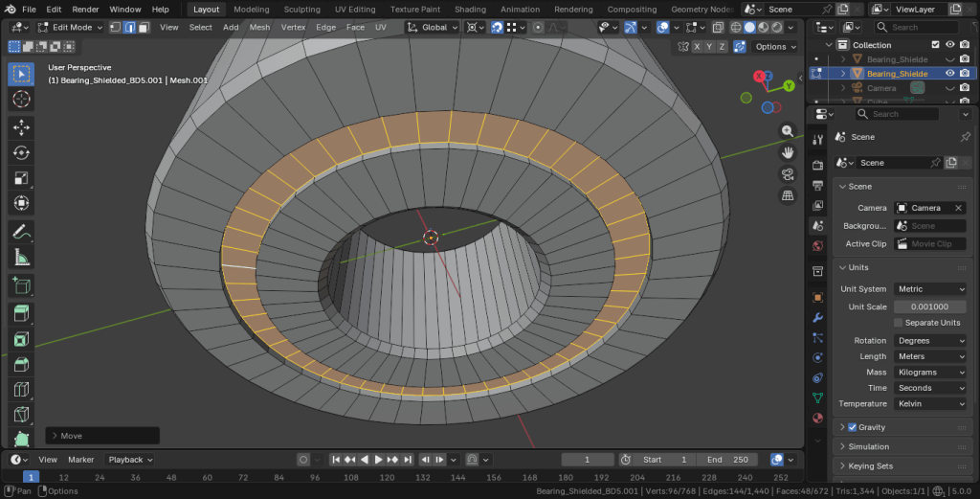Toggle camera view in viewport
The image size is (980, 499).
click(788, 174)
